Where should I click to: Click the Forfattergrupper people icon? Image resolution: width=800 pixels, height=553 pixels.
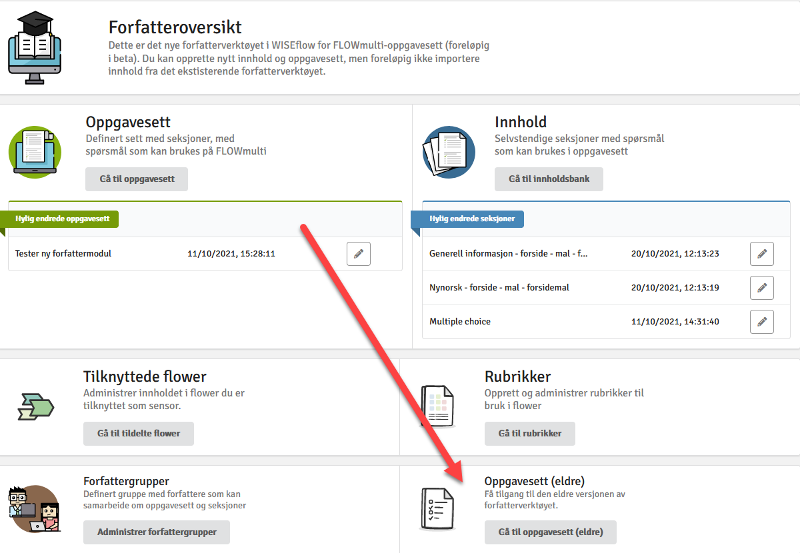35,509
